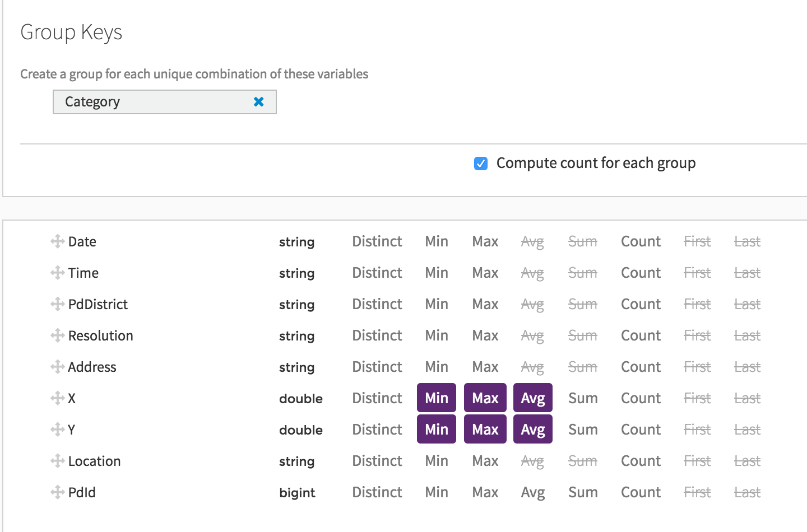This screenshot has width=807, height=532.
Task: Enable Distinct for Location column
Action: [377, 461]
